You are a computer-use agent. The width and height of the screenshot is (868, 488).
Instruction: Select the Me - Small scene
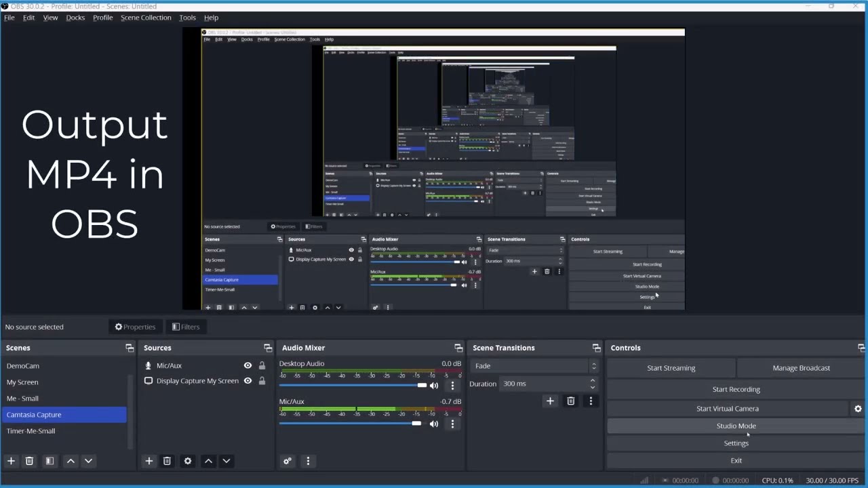(64, 399)
